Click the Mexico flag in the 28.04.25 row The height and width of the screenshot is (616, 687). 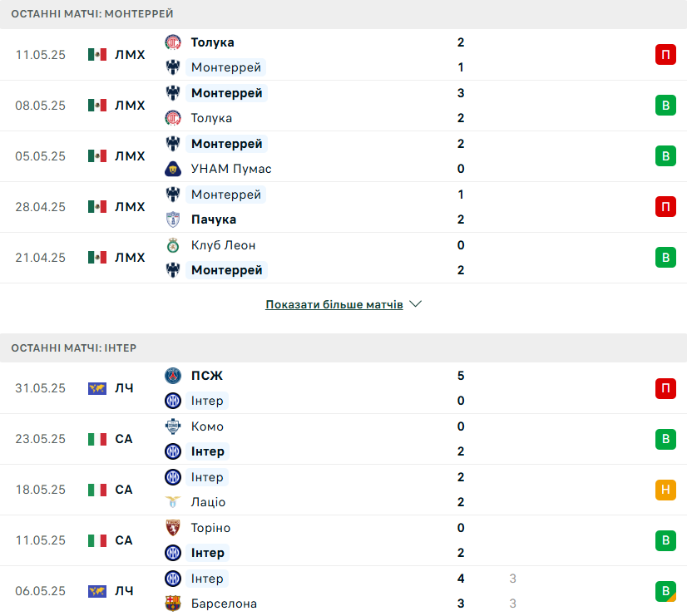(x=96, y=207)
